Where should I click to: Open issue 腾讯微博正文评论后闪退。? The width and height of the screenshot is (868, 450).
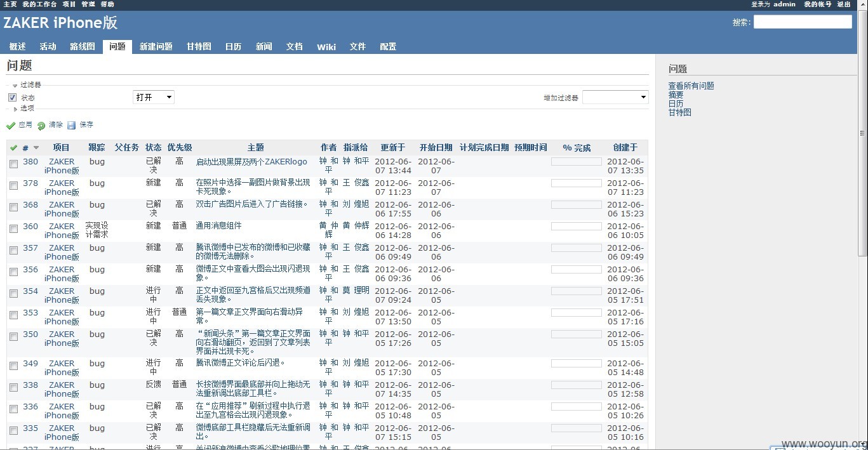click(241, 363)
